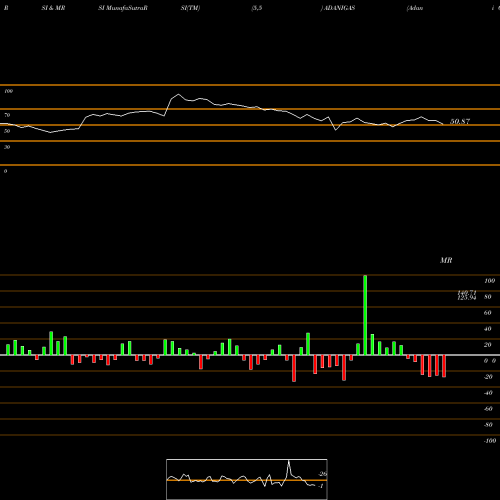Click the MR axis label 60
This screenshot has width=500, height=500.
[488, 313]
